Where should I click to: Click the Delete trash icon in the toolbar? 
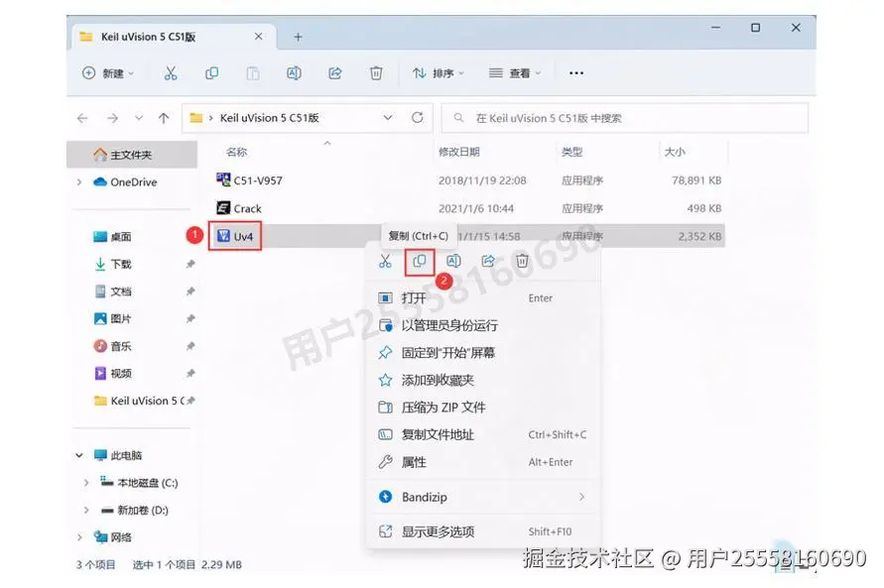click(x=376, y=72)
